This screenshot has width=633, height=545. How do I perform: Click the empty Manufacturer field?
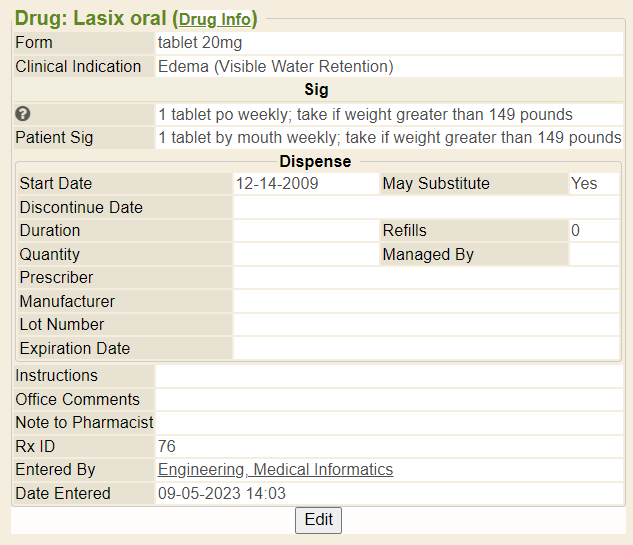tap(426, 302)
